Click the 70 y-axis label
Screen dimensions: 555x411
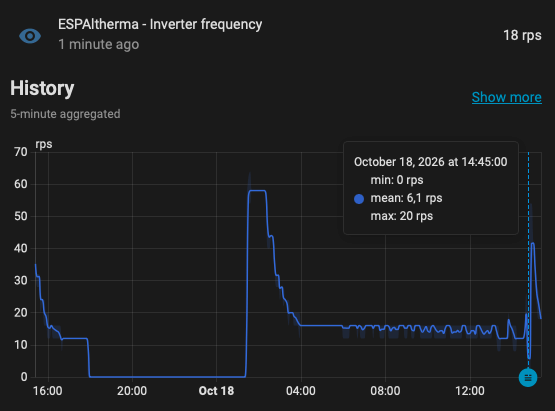[21, 152]
